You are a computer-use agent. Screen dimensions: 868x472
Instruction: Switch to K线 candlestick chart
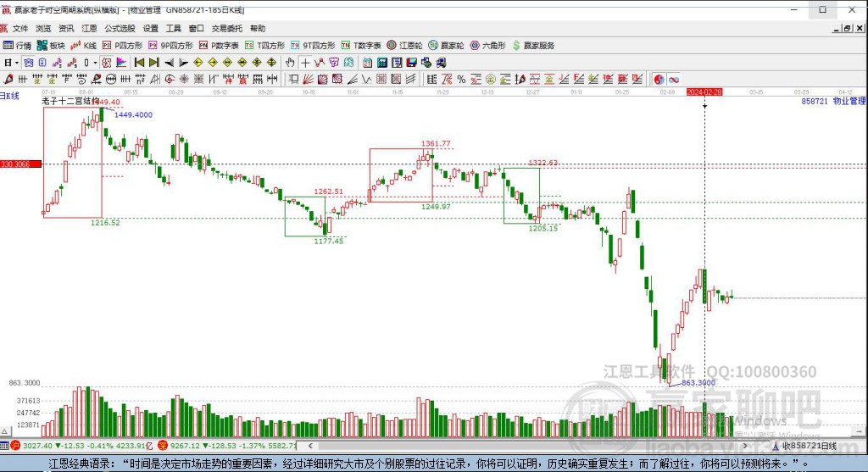coord(84,46)
